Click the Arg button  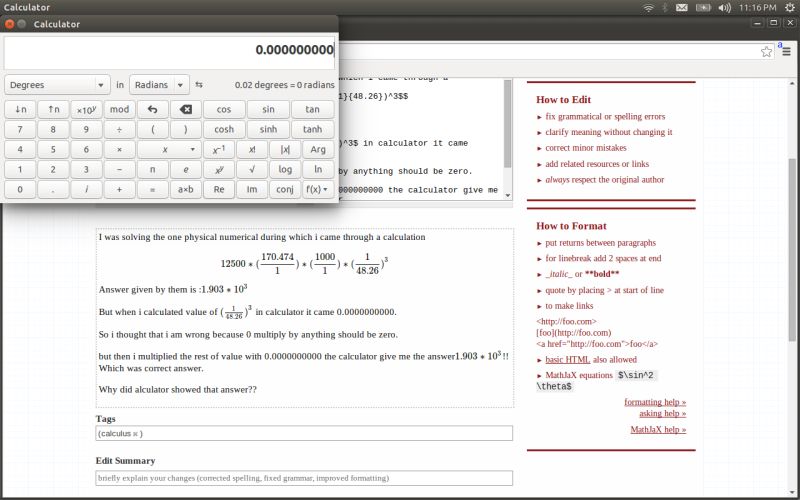point(318,149)
